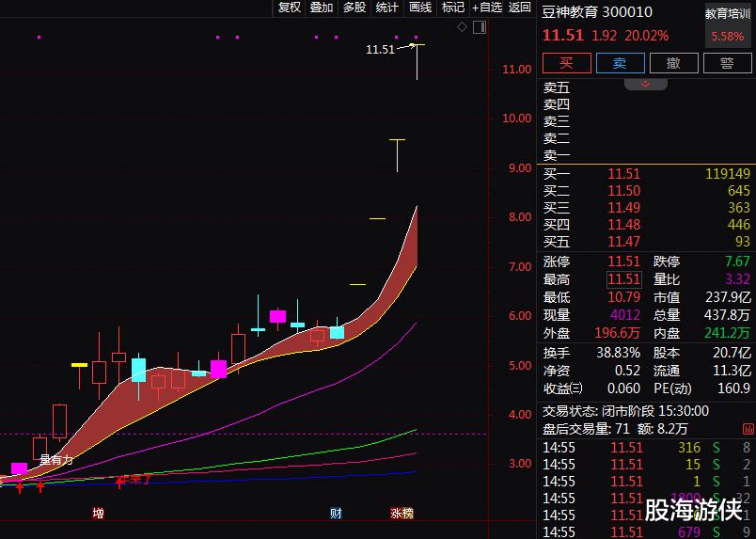Open the 复权 adjustment menu
The image size is (756, 539).
(x=290, y=8)
